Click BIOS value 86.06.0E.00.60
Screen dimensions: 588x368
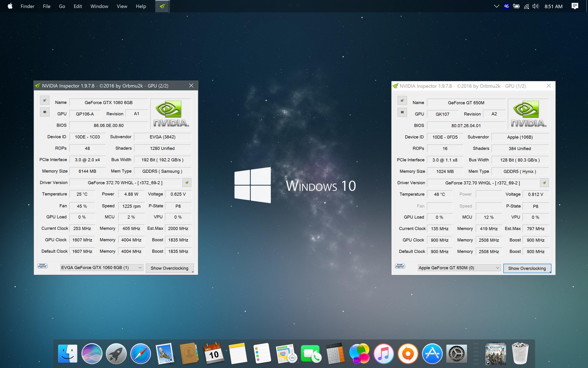point(109,125)
